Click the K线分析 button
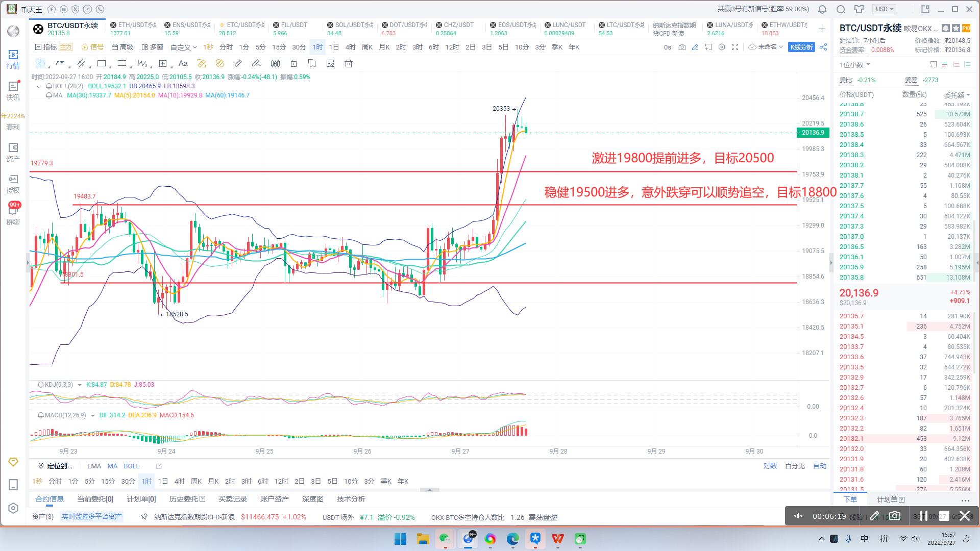The image size is (980, 551). click(x=801, y=47)
